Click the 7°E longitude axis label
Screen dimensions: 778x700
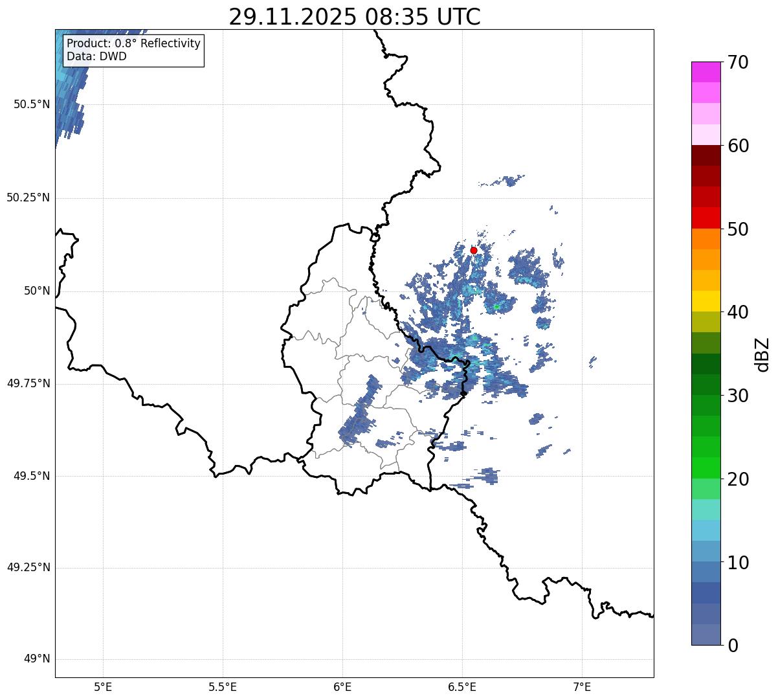point(582,686)
